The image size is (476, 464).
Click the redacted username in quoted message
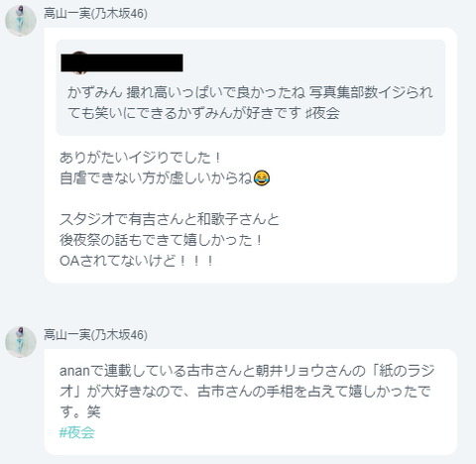tap(122, 62)
